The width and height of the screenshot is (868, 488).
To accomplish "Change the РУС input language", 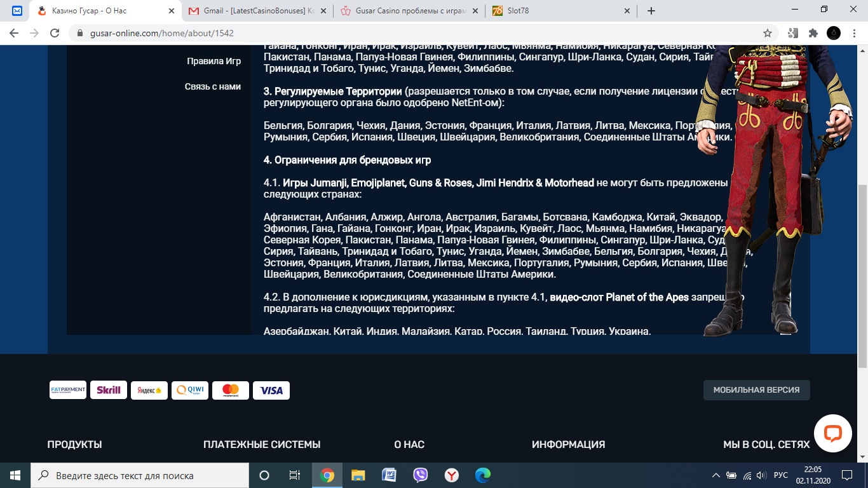I will 781,475.
